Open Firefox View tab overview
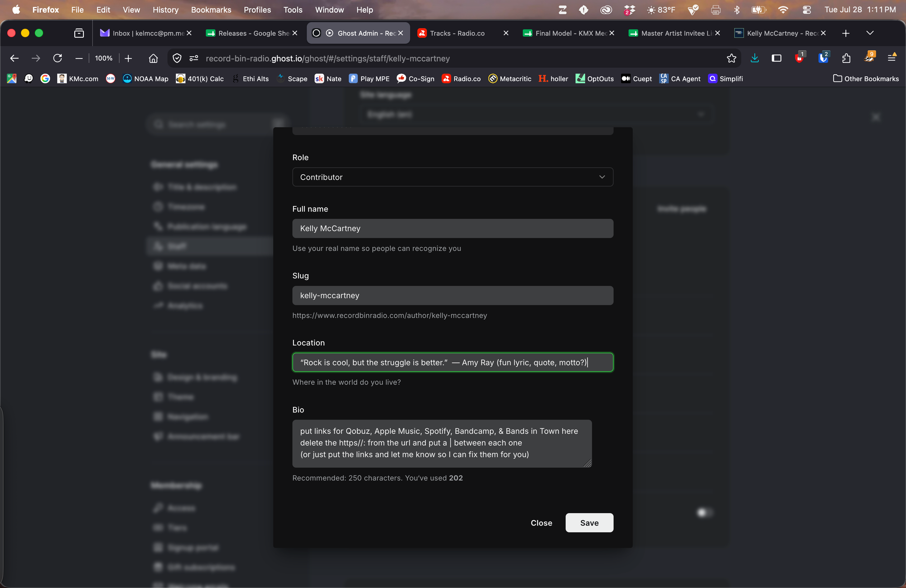 79,33
